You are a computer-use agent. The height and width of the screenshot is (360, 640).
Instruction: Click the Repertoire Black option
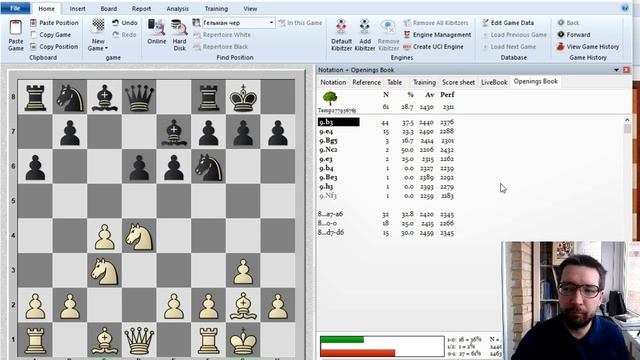(220, 47)
